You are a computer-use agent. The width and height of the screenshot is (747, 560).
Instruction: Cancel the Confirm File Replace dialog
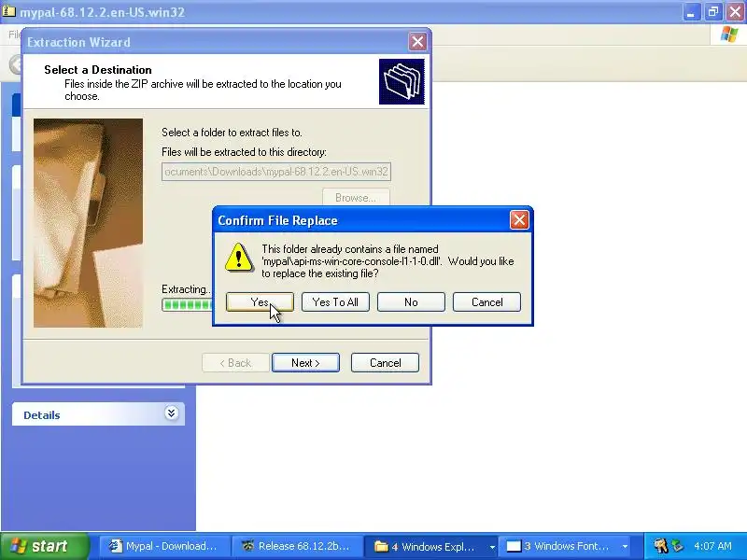tap(486, 301)
